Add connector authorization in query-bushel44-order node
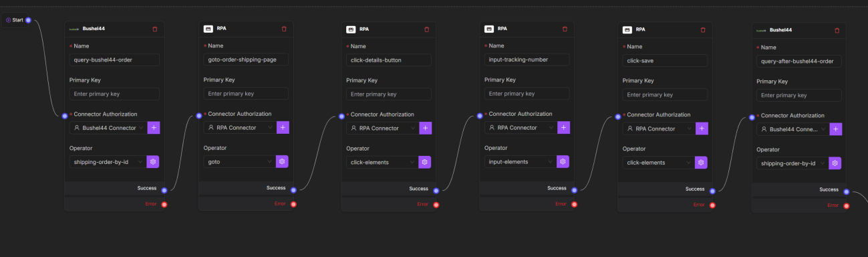 (x=154, y=128)
